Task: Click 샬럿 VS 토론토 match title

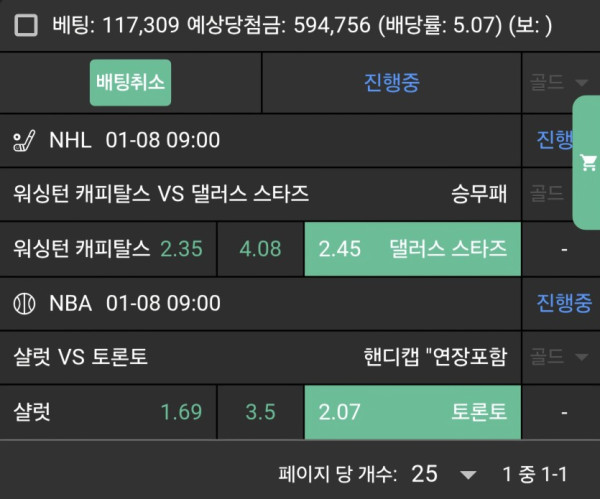Action: click(81, 356)
